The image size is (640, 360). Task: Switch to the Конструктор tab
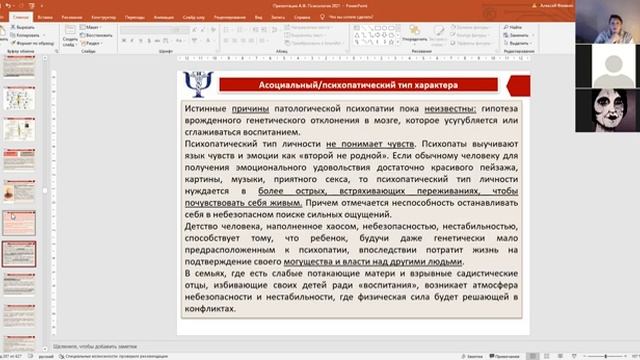[104, 17]
